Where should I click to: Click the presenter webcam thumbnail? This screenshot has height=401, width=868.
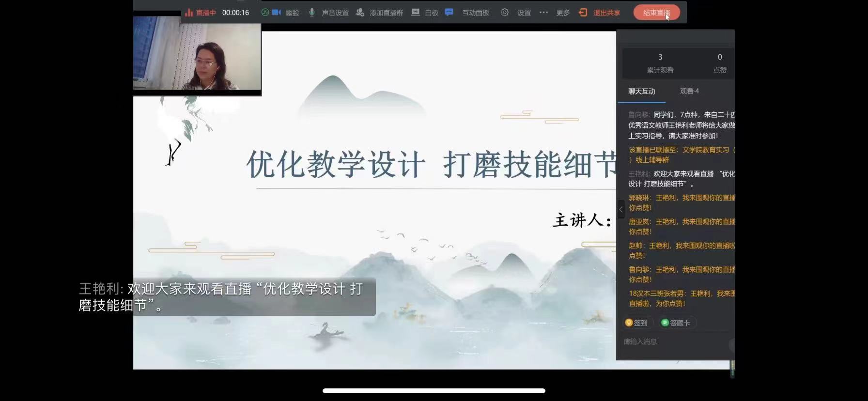[x=197, y=54]
